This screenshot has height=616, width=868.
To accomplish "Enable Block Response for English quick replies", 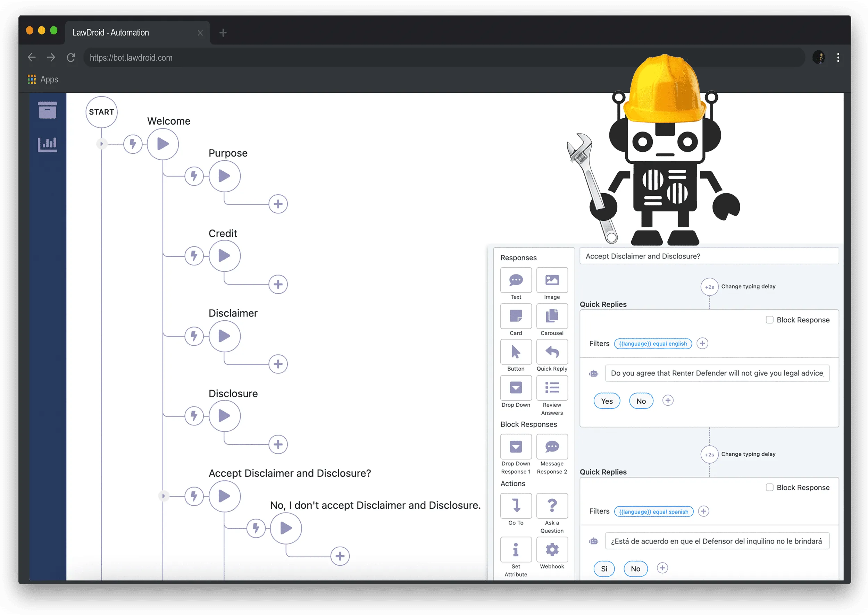I will 769,320.
